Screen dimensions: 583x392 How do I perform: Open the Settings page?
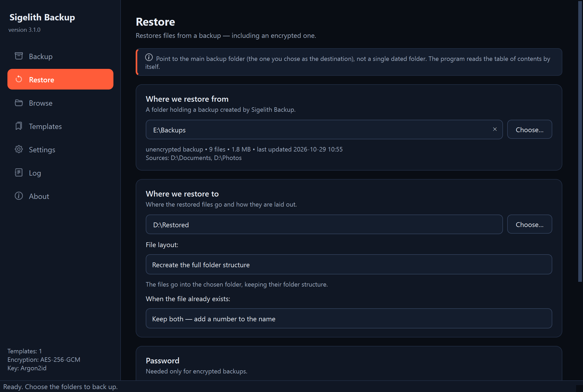tap(60, 149)
